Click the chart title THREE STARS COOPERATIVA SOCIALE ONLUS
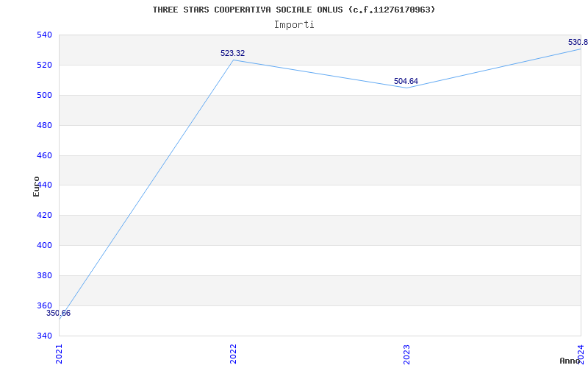Image resolution: width=588 pixels, height=368 pixels. click(294, 10)
